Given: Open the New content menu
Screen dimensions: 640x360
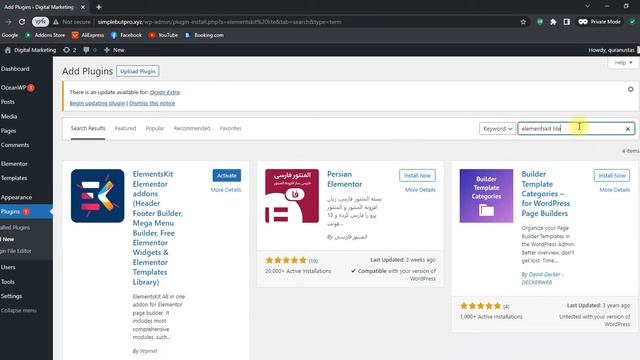Looking at the screenshot, I should (114, 50).
